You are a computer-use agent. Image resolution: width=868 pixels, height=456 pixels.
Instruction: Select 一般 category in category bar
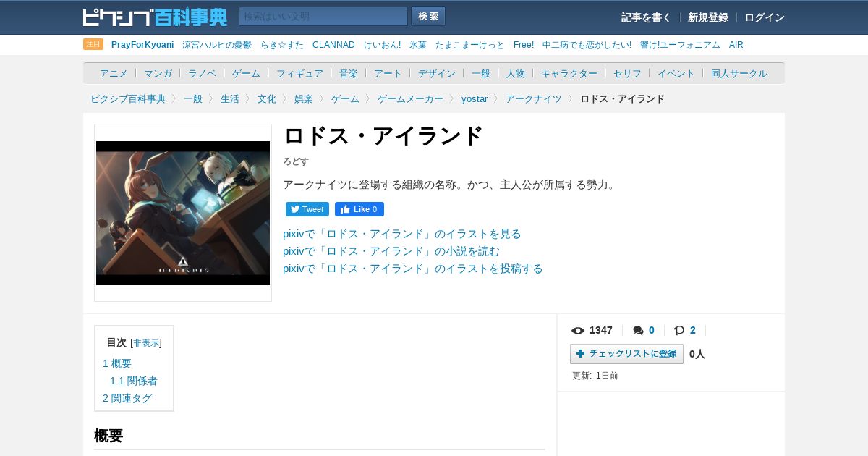tap(481, 73)
